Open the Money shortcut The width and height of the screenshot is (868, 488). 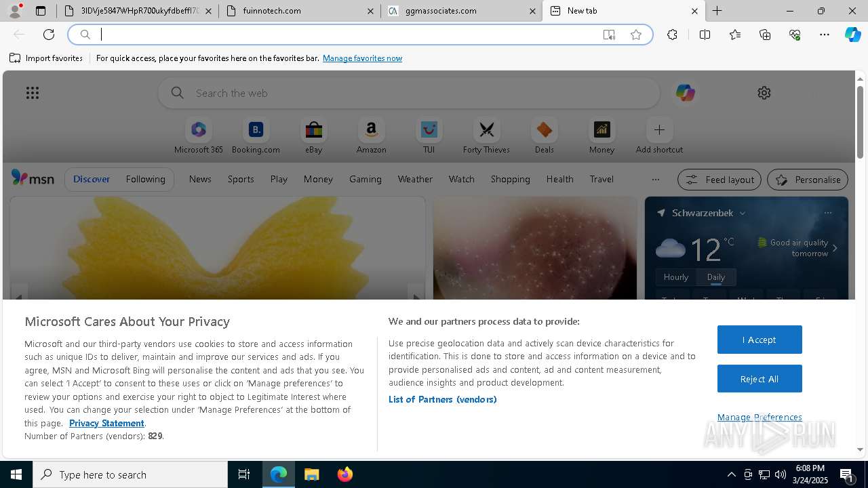tap(601, 136)
